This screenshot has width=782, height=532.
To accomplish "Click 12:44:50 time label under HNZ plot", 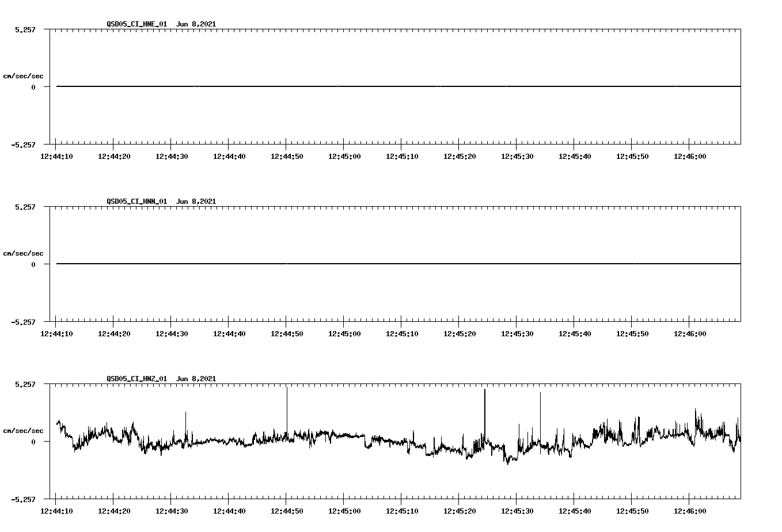I will (x=287, y=511).
